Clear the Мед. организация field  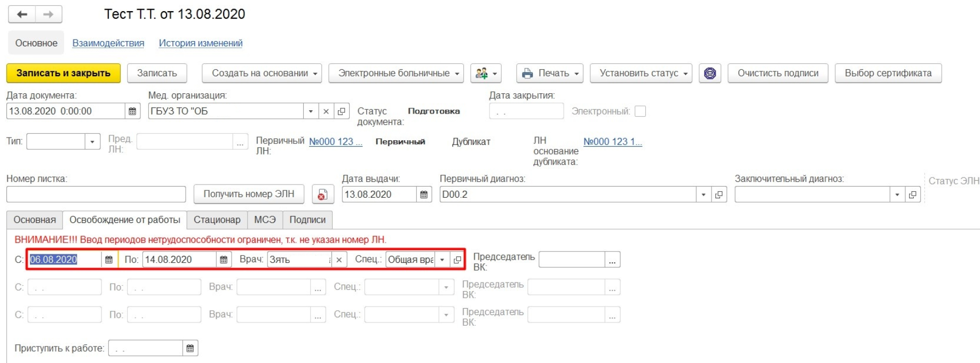[326, 111]
